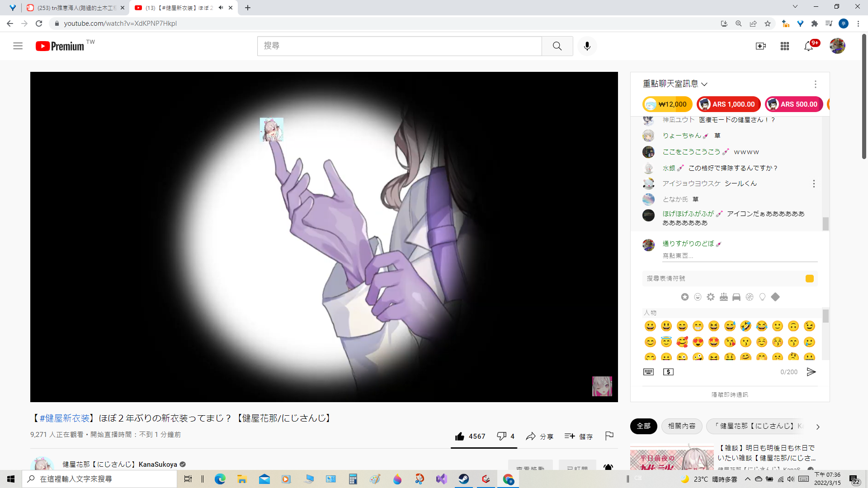This screenshot has height=488, width=868.
Task: Select the 全部 filter chip
Action: 644,426
